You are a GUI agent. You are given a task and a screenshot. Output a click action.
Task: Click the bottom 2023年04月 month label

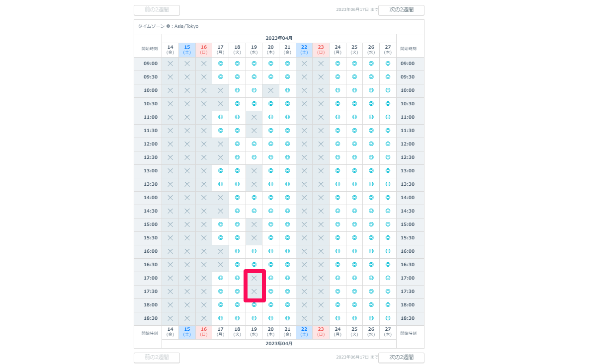click(x=279, y=343)
